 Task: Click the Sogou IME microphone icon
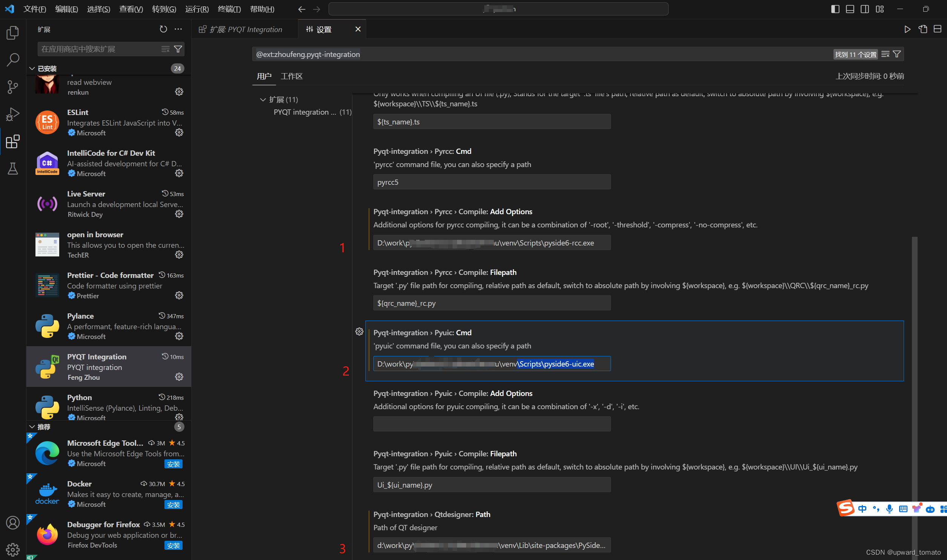[889, 509]
